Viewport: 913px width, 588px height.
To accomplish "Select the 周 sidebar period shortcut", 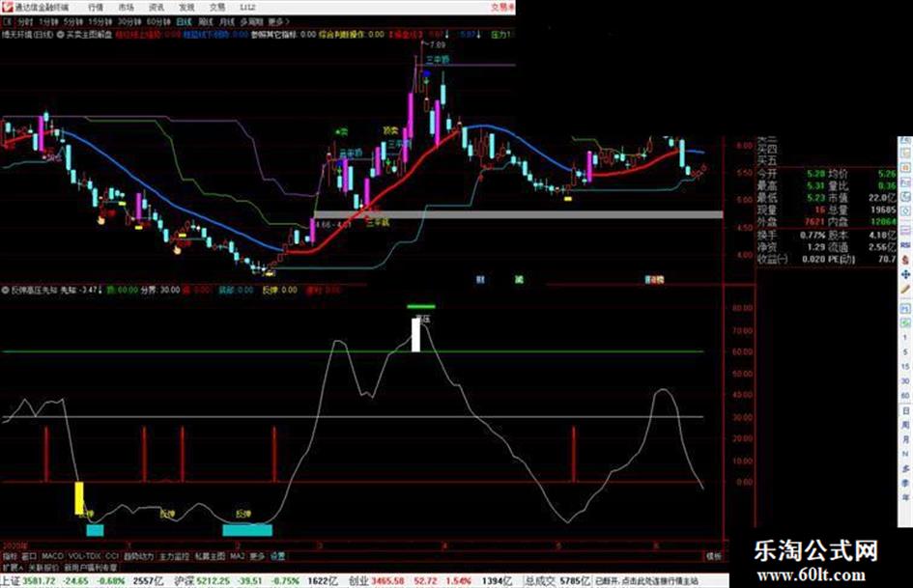I will [905, 426].
